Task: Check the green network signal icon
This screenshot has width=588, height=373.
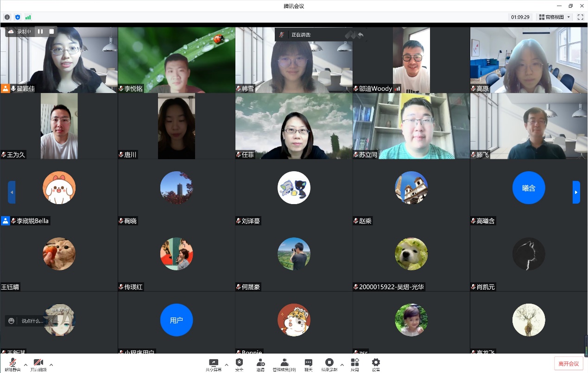Action: [x=28, y=17]
